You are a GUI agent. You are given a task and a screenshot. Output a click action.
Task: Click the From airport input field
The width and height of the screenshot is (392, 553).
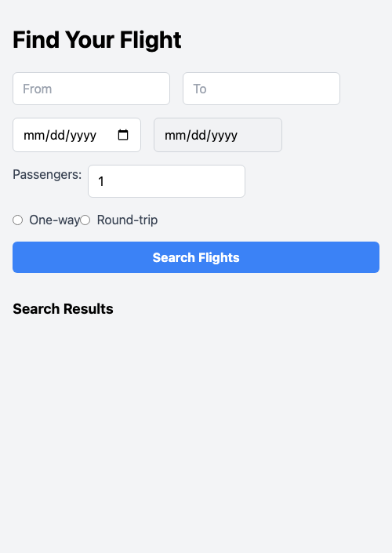pyautogui.click(x=91, y=89)
